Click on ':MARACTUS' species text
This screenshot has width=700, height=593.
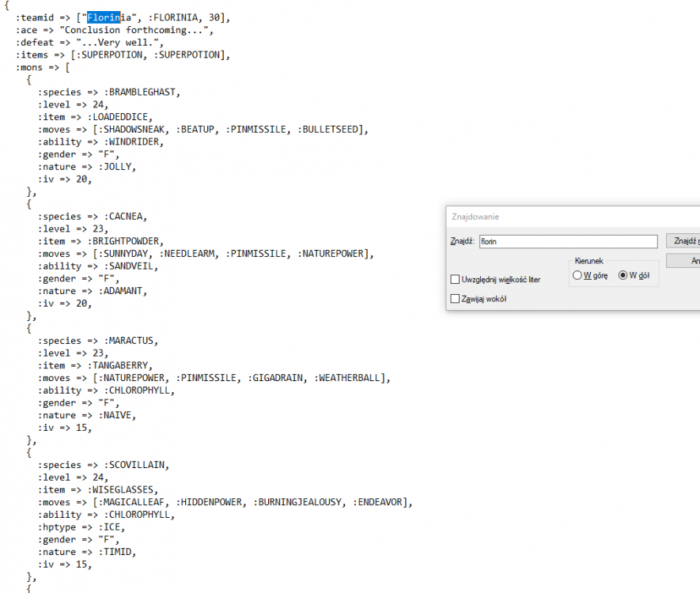(131, 340)
